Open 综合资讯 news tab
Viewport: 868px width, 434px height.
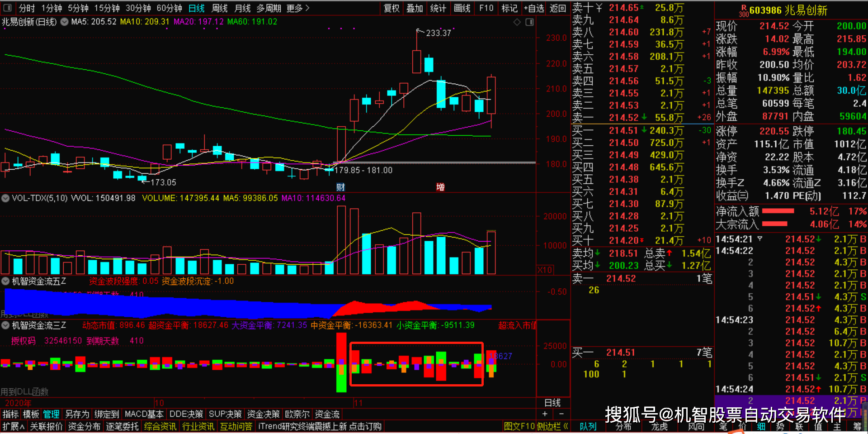pyautogui.click(x=160, y=426)
